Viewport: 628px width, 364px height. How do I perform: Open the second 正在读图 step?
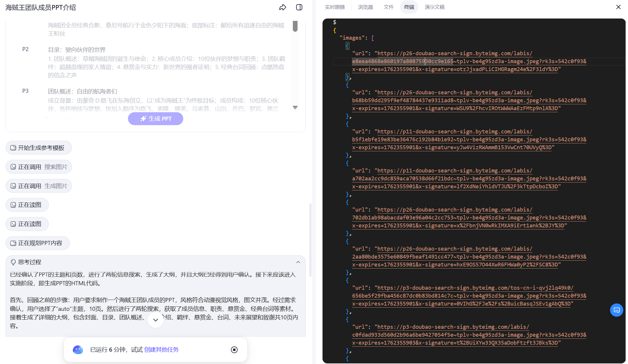27,224
